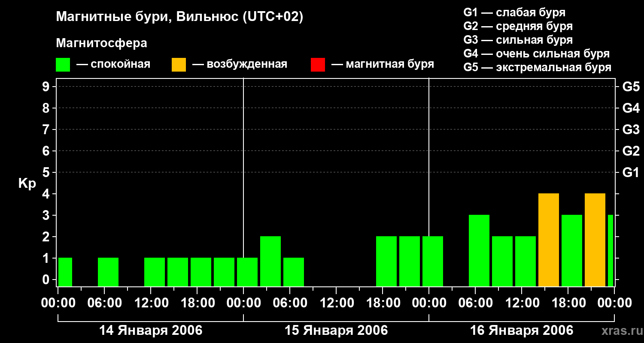Viewport: 644px width, 343px height.
Task: Select the 'G4 — очень сильная буря' line
Action: tap(537, 54)
